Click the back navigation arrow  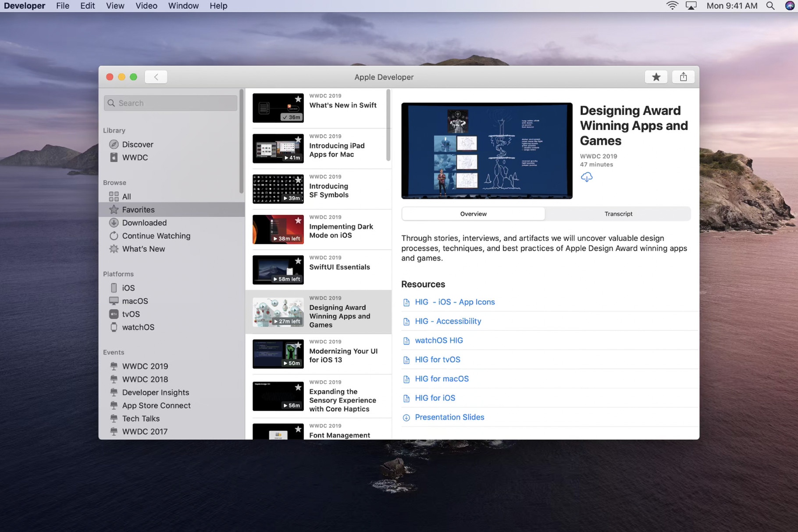(x=156, y=76)
